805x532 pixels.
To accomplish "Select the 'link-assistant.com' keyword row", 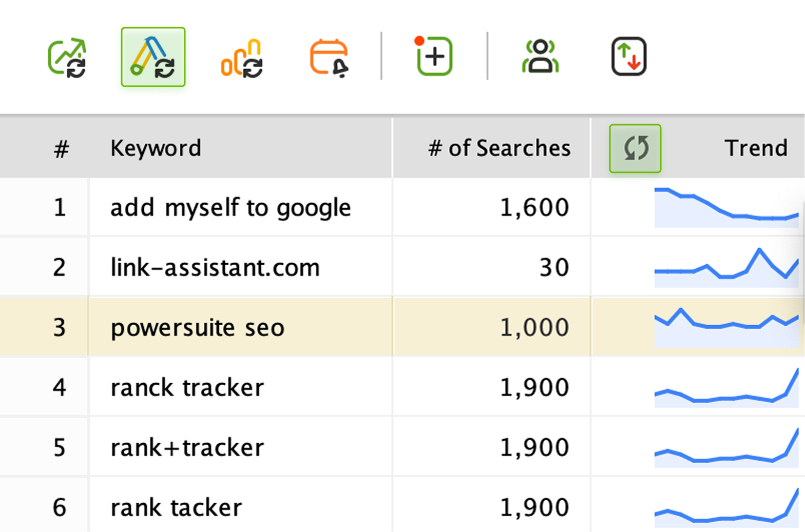I will point(402,267).
